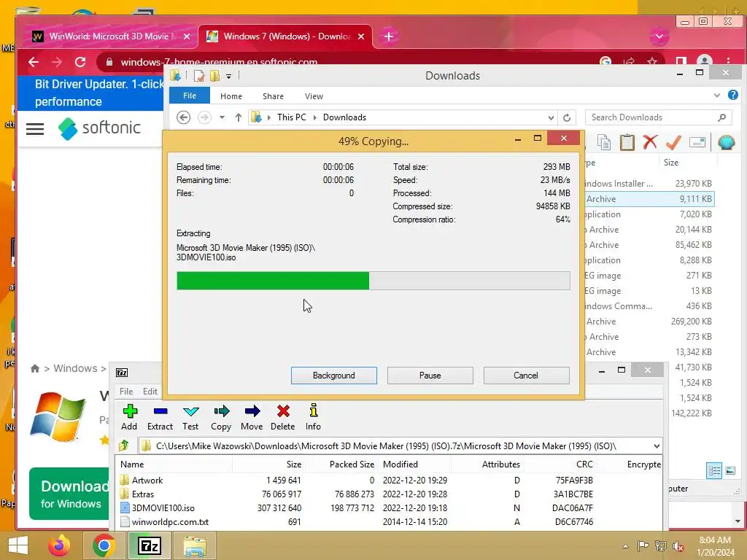Click the Background button in copy dialog
The width and height of the screenshot is (747, 560).
point(334,376)
